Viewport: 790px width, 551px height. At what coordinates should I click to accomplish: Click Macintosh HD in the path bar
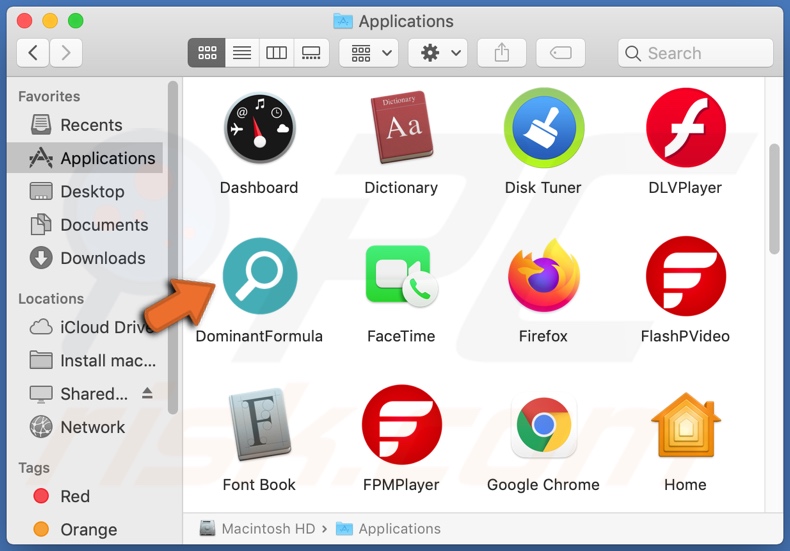[266, 528]
